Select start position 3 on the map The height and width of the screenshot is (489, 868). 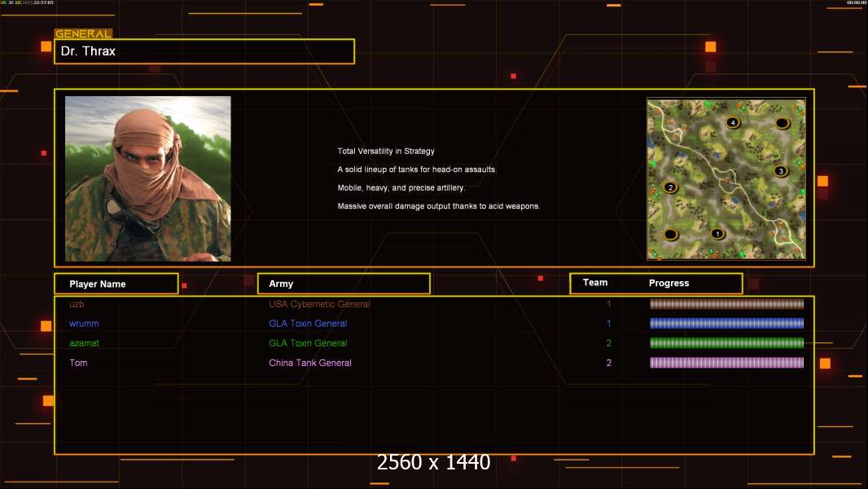pos(781,170)
